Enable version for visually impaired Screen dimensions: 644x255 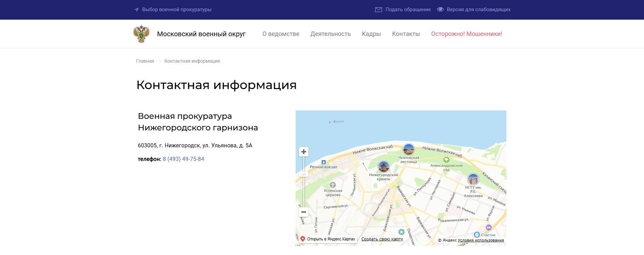coord(474,9)
